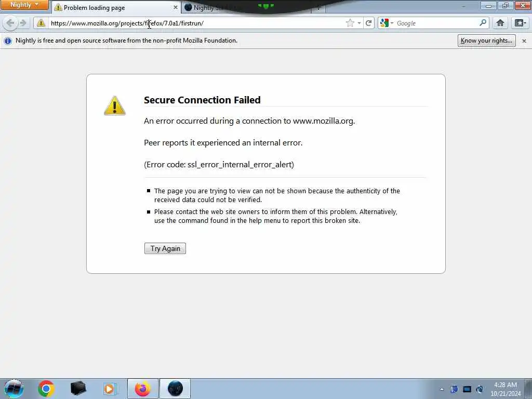Click the Try Again button
Viewport: 532px width, 399px height.
[x=165, y=248]
